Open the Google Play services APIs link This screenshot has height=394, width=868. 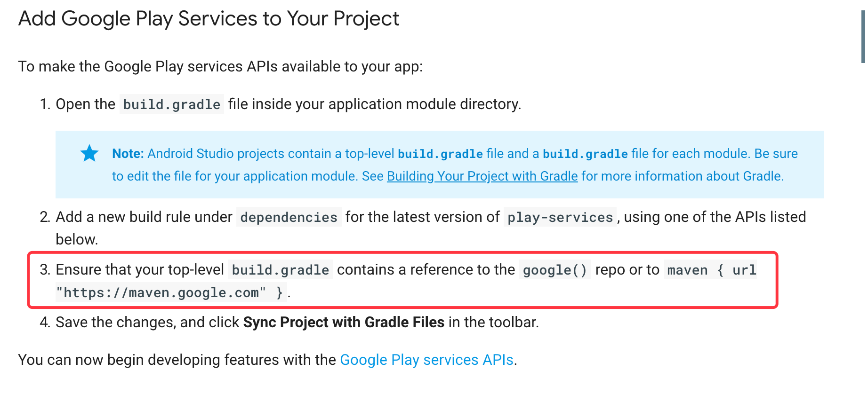click(x=426, y=360)
